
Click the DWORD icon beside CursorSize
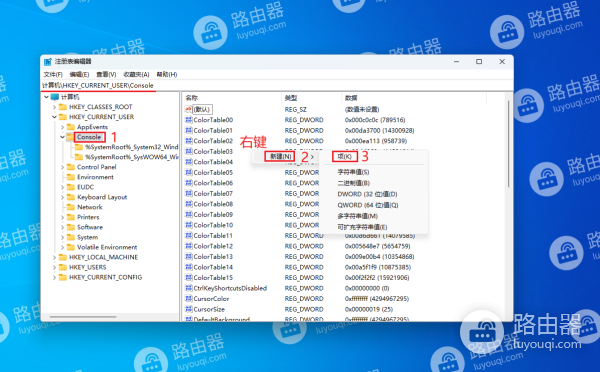tap(188, 309)
